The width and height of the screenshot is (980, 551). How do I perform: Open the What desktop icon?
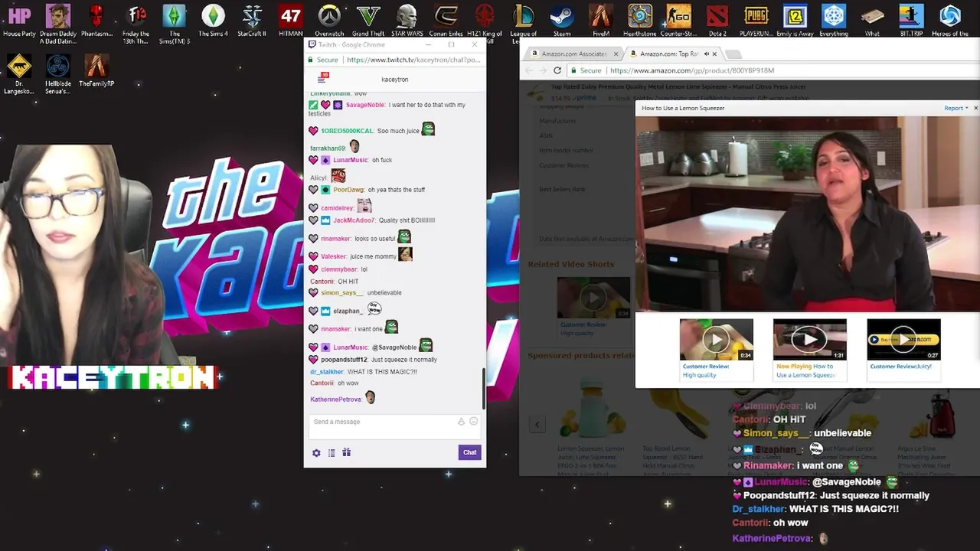pos(872,21)
